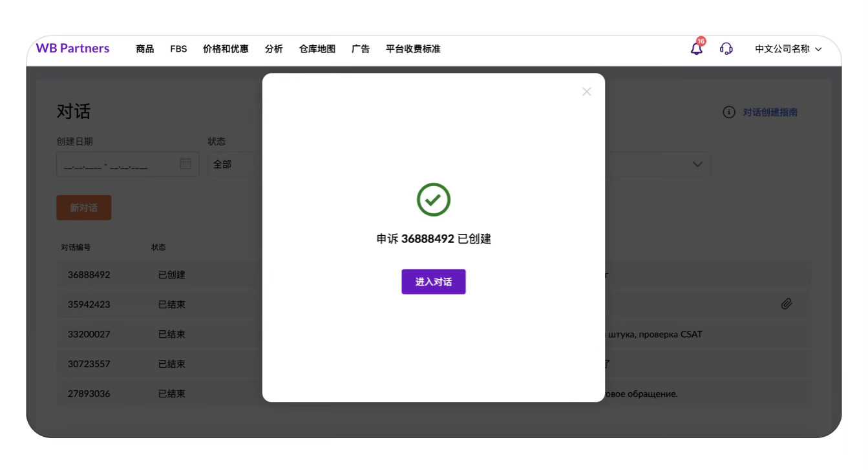The image size is (868, 473).
Task: Open the 对话创建指南 link
Action: (x=770, y=112)
